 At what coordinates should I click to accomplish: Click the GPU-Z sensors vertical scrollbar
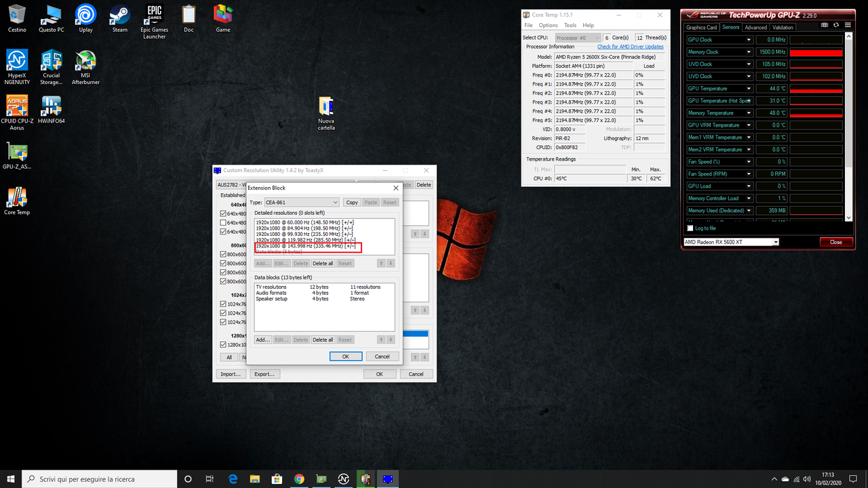pyautogui.click(x=849, y=127)
